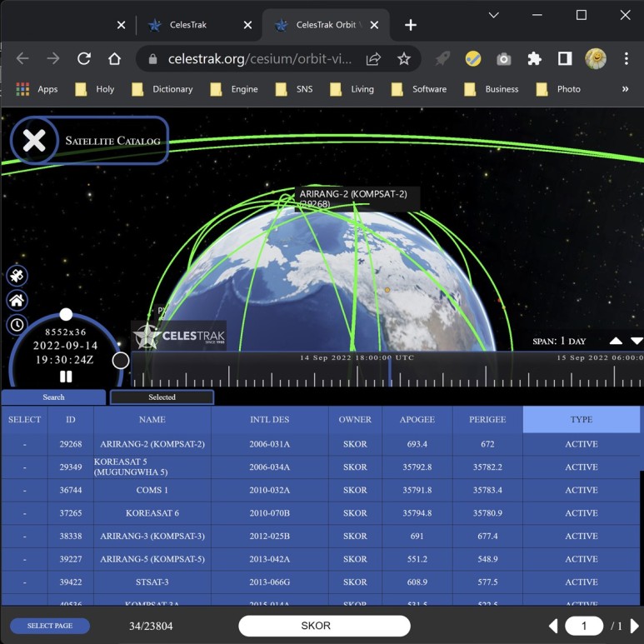Reload the current page
Screen dimensions: 644x644
pos(84,58)
